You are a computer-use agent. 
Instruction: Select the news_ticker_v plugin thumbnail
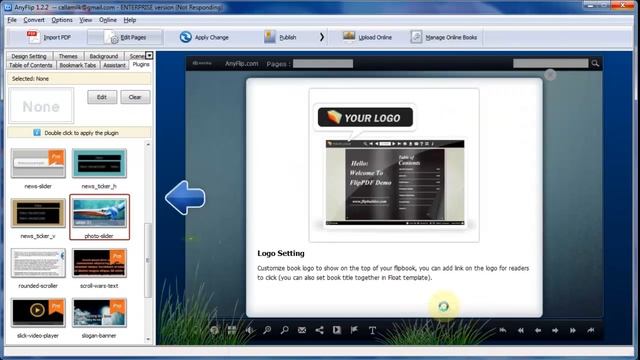(x=38, y=213)
